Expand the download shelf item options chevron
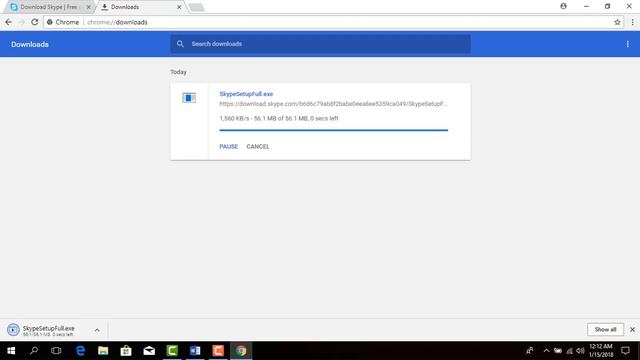The width and height of the screenshot is (640, 360). tap(97, 330)
